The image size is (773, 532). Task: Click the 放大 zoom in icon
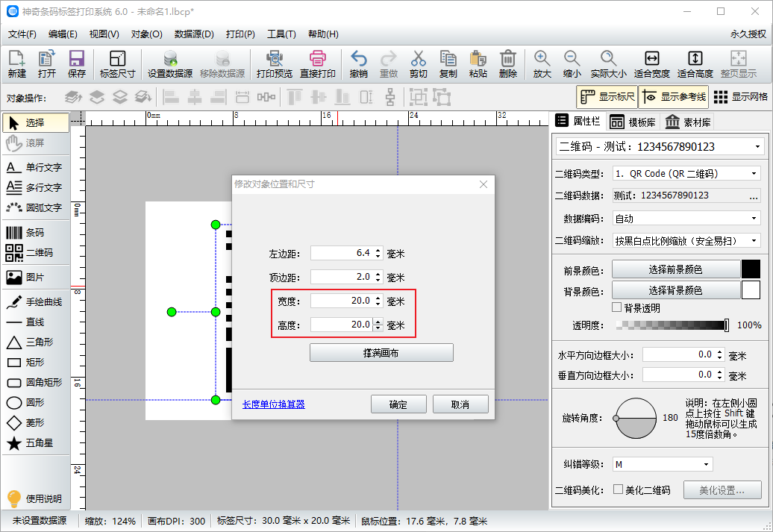point(542,64)
